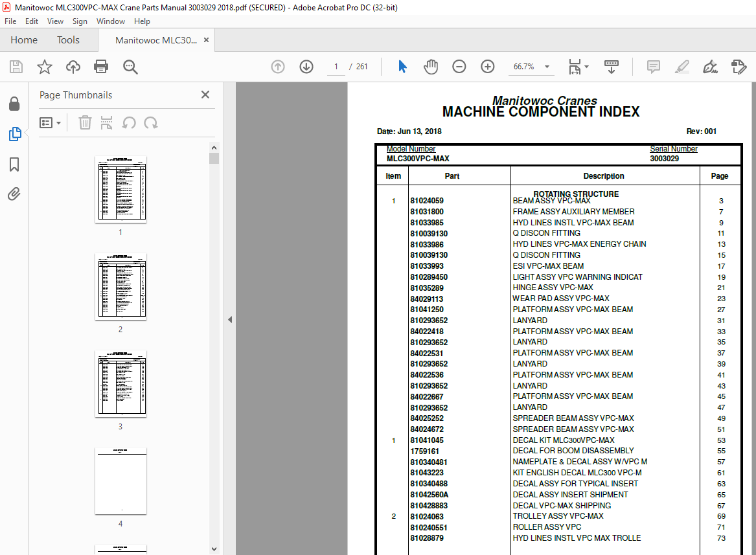Switch to the Home tab
Screen dimensions: 756x555
tap(24, 40)
